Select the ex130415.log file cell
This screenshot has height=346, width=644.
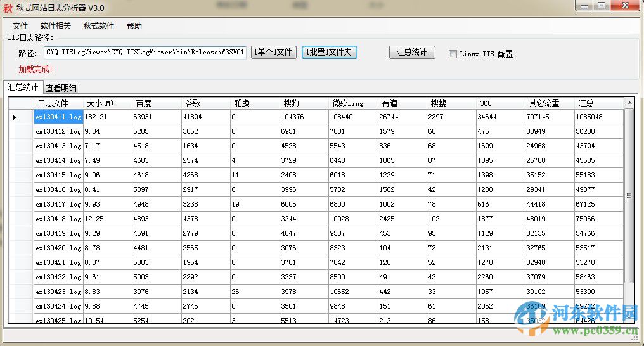point(59,176)
